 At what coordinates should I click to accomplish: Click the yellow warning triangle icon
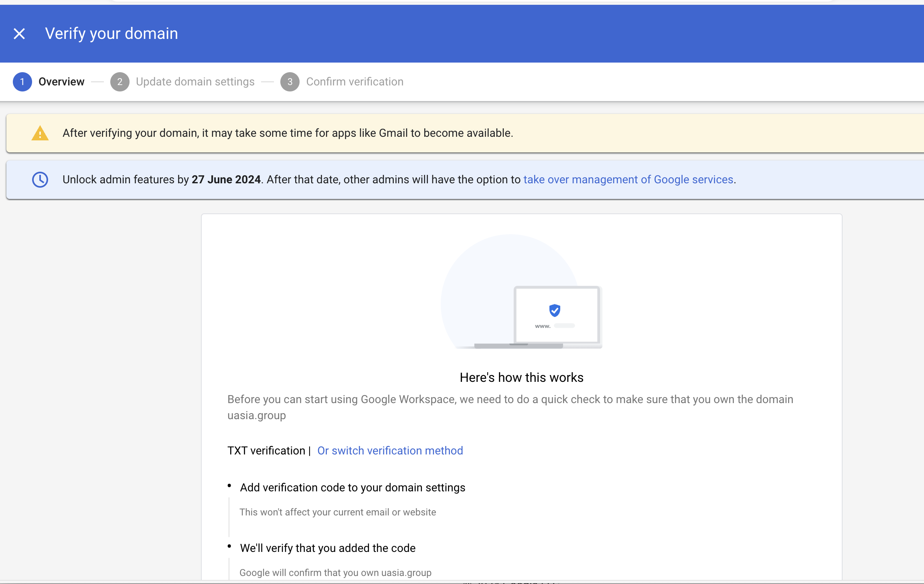[x=40, y=133]
